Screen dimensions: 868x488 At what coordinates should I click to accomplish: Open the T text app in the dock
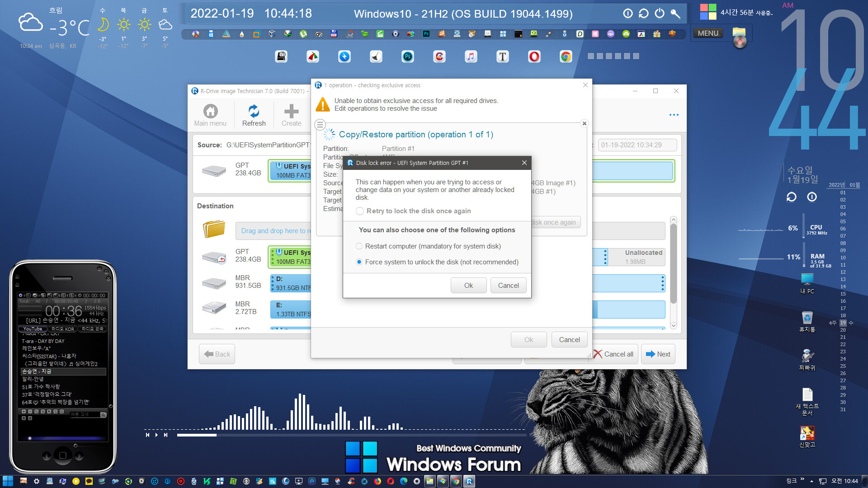503,56
